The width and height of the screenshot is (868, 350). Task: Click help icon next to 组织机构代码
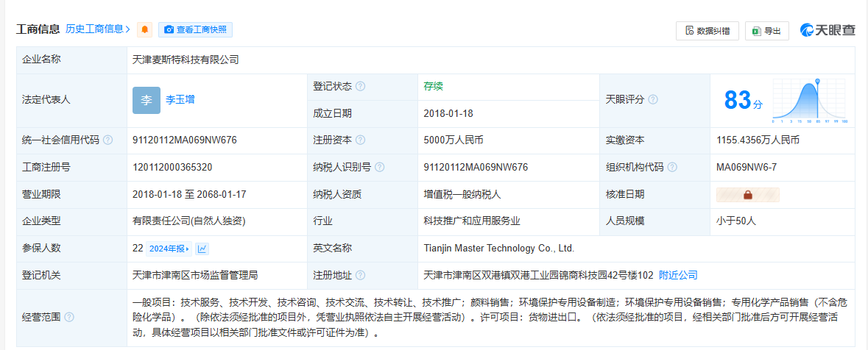coord(673,167)
